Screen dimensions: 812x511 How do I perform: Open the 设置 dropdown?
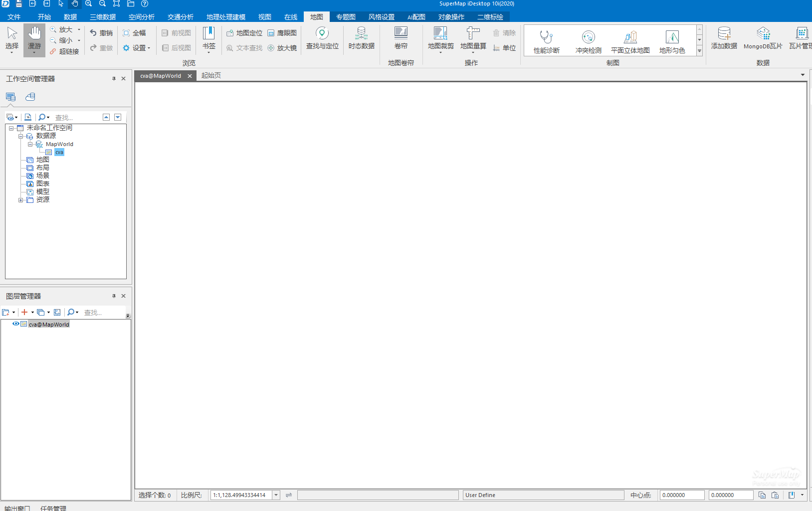click(136, 48)
